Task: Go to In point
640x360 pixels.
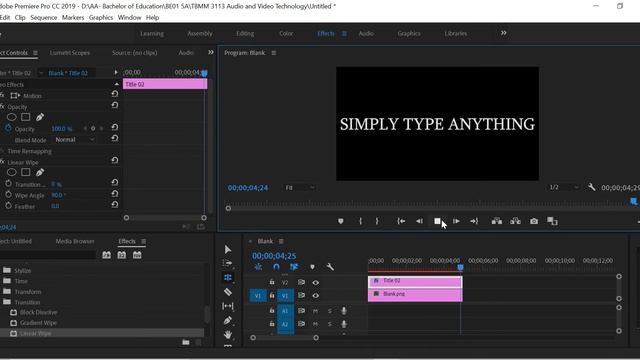Action: click(401, 221)
